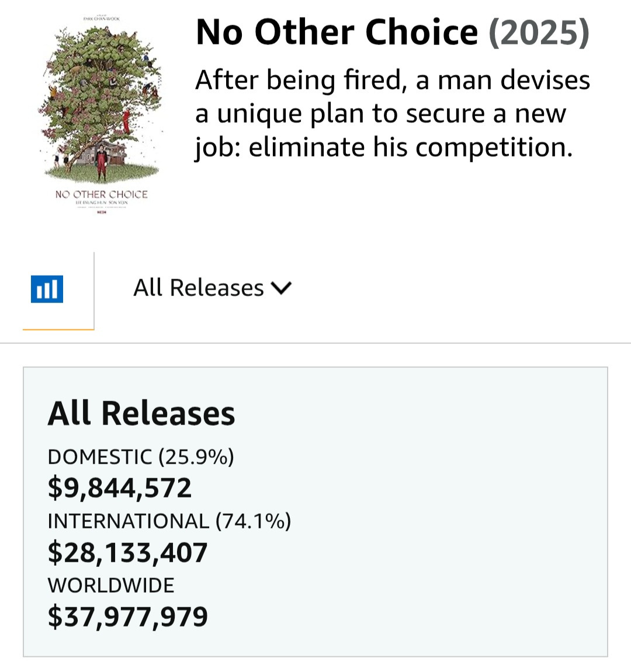Click the bold All Releases summary heading
631x672 pixels.
(141, 414)
